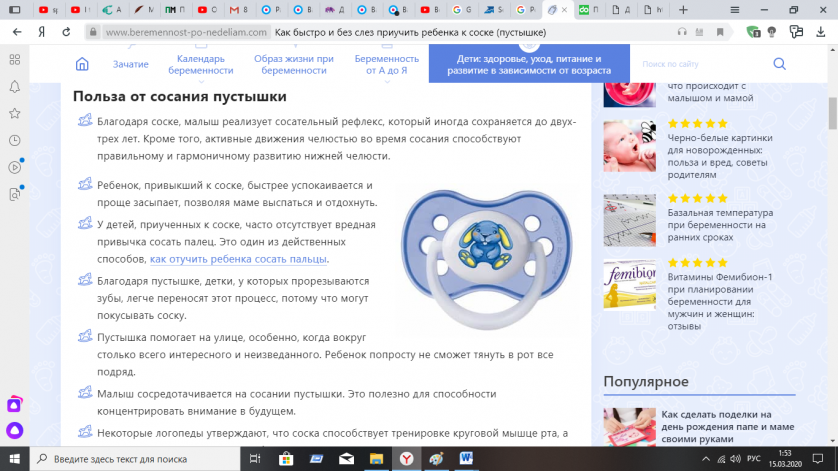Image resolution: width=838 pixels, height=471 pixels.
Task: Open the Paint palette app in taskbar
Action: (x=436, y=459)
